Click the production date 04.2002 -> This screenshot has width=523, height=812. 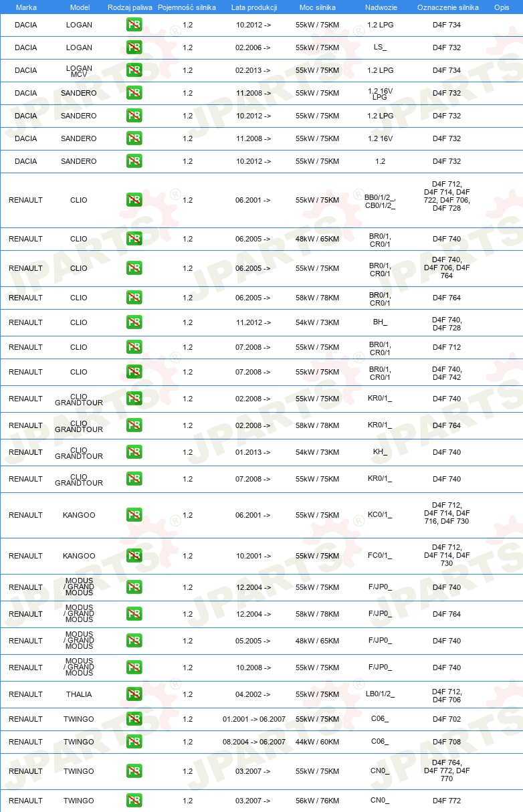pos(253,694)
